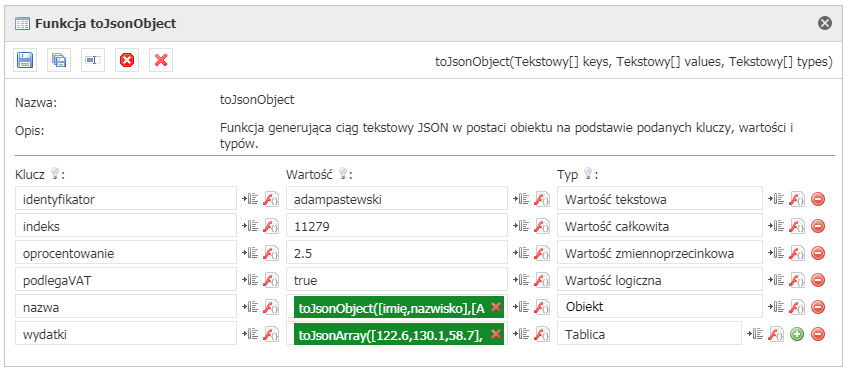This screenshot has width=848, height=371.
Task: Insert variable for the Tablica type field
Action: (x=755, y=335)
